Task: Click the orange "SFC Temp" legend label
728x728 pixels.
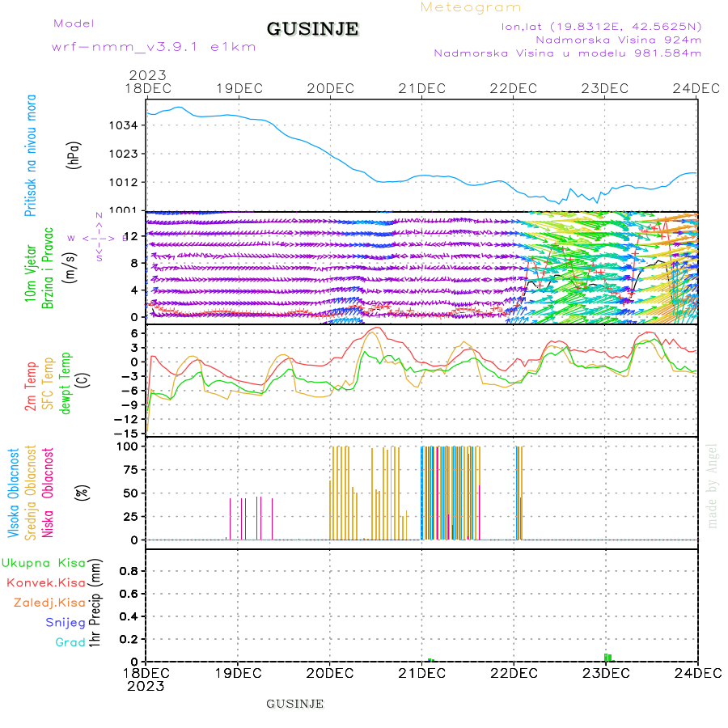Action: pyautogui.click(x=48, y=383)
